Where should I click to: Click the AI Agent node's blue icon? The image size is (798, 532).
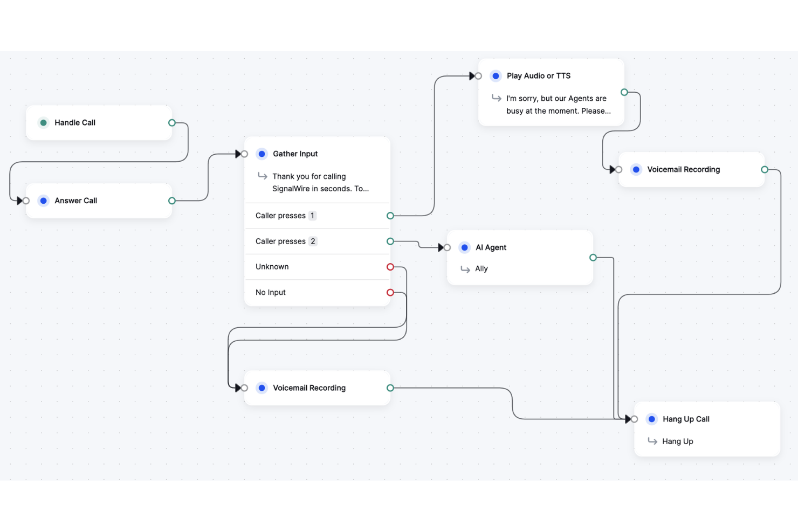pos(464,247)
